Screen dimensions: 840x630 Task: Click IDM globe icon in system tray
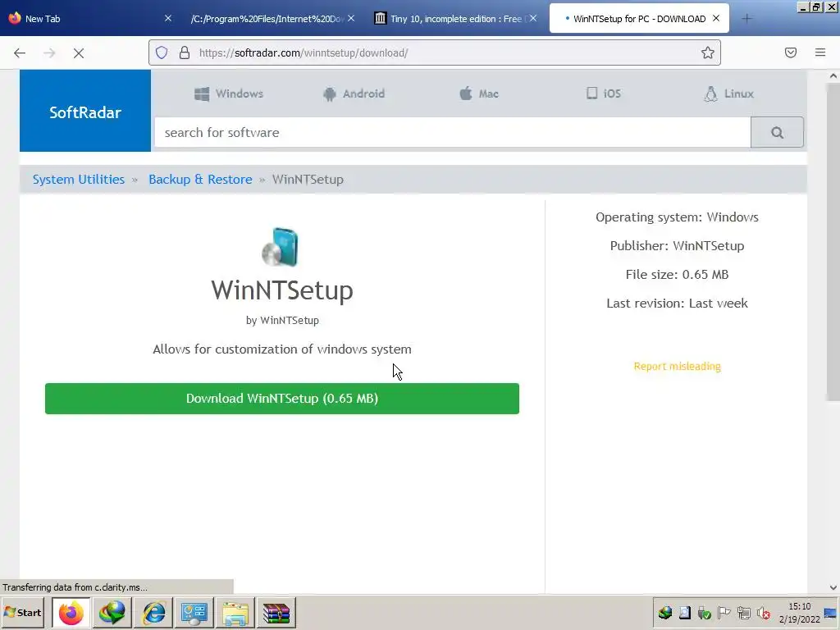(665, 613)
